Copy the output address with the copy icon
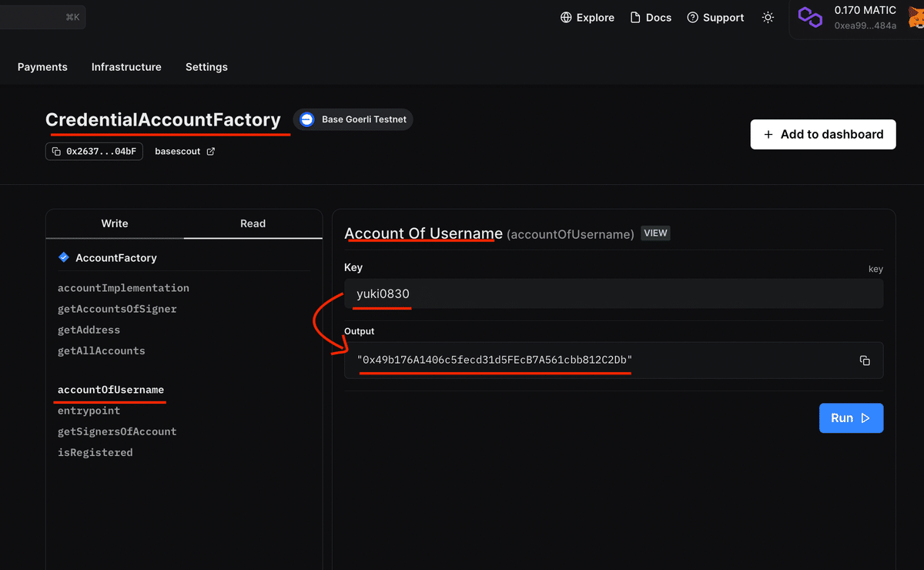This screenshot has width=924, height=570. pos(865,360)
